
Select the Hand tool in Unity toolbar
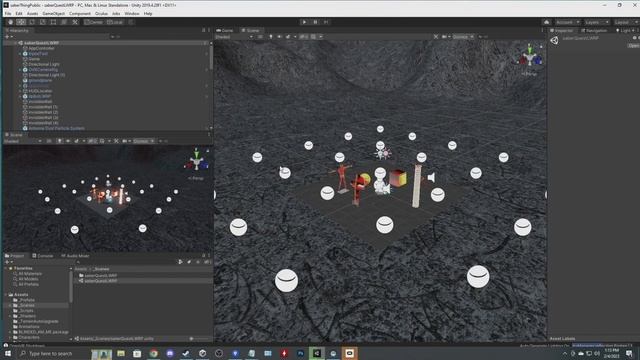click(x=10, y=22)
